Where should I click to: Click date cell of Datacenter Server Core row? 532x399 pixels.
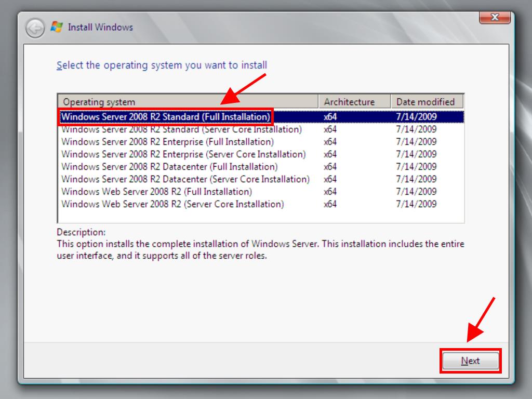(x=416, y=179)
